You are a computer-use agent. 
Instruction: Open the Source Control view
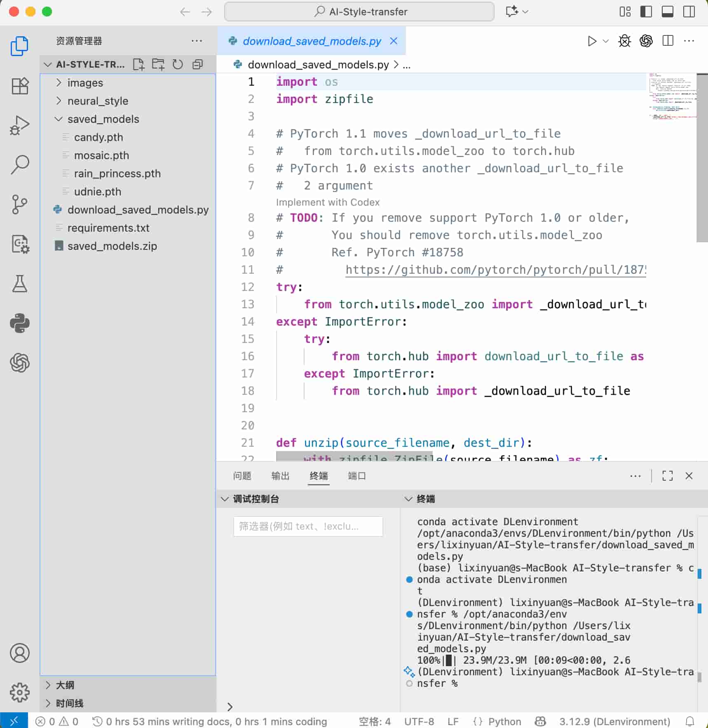(x=19, y=204)
